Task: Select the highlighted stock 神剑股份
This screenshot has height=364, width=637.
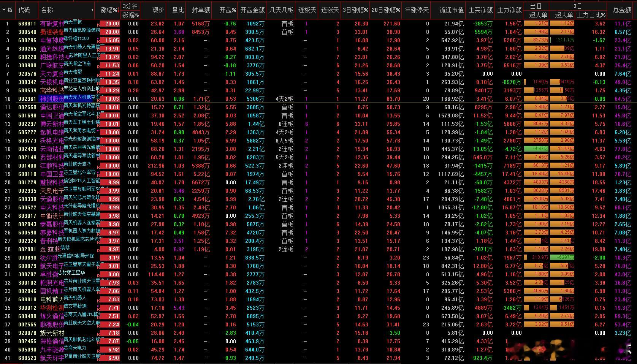Action: pos(52,99)
